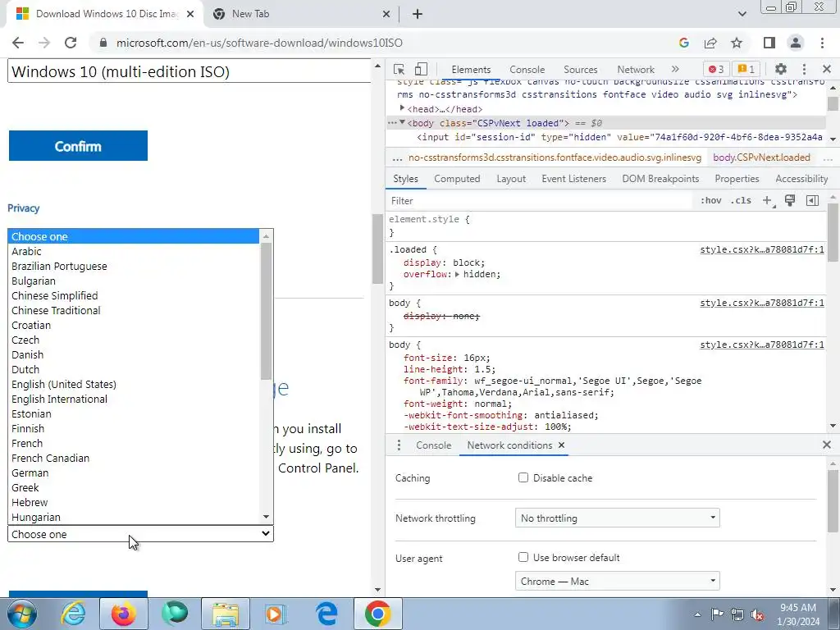Click the 1 warning badge
Image resolution: width=840 pixels, height=630 pixels.
(x=746, y=69)
